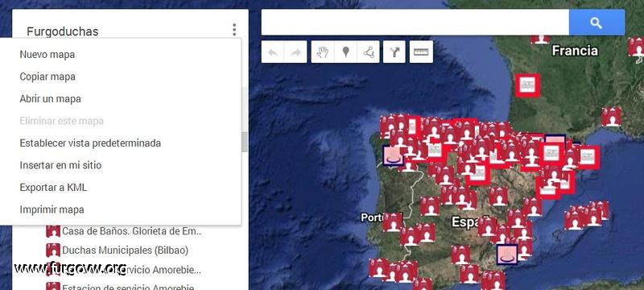
Task: Select Abrir un mapa menu entry
Action: (50, 99)
